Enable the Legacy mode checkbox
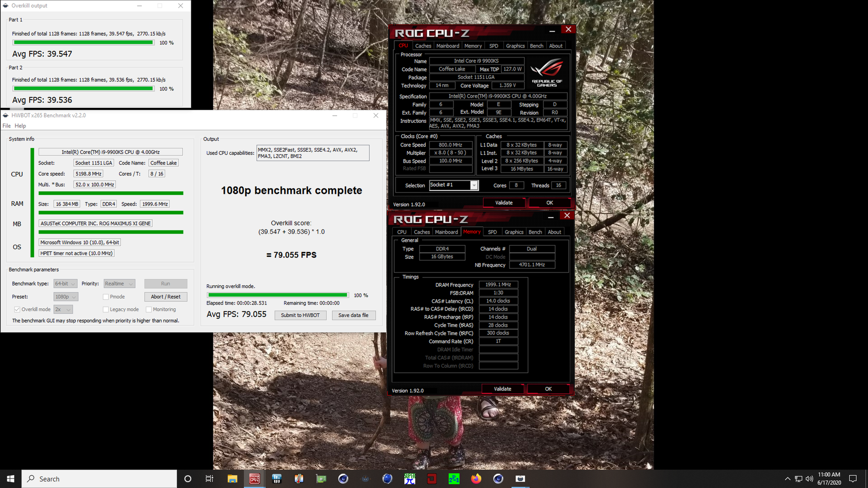The height and width of the screenshot is (488, 868). pyautogui.click(x=106, y=310)
